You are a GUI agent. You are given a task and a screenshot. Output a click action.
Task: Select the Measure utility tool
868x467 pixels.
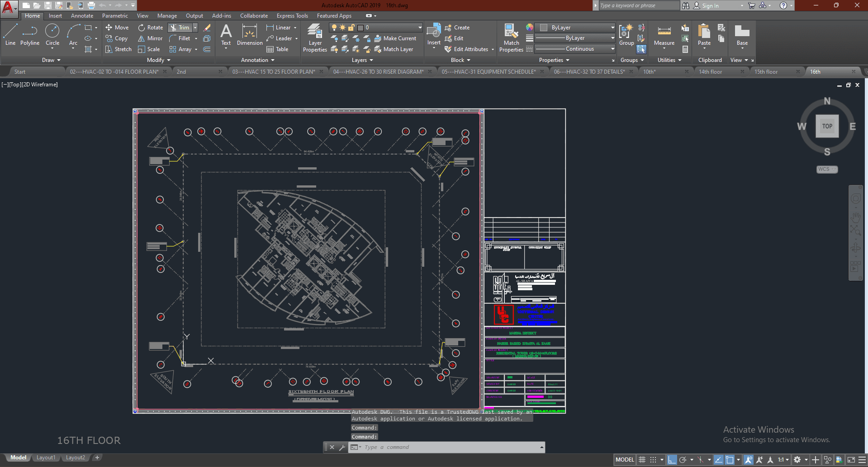(x=664, y=35)
